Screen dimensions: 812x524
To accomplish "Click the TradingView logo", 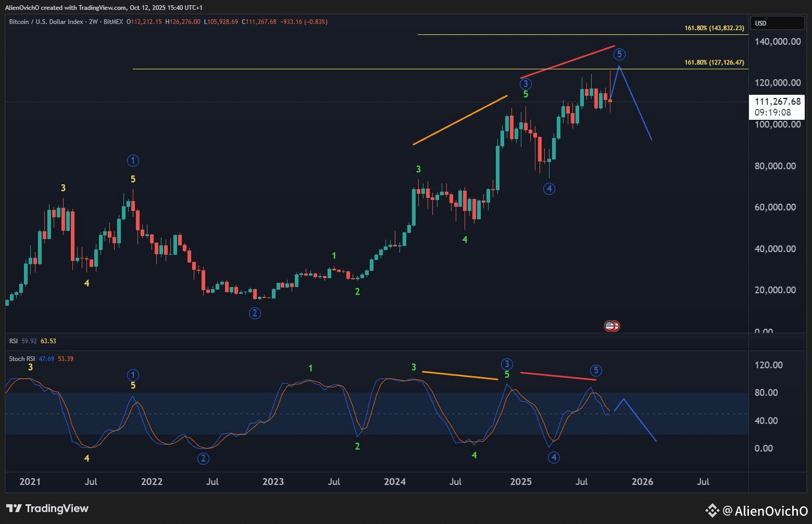I will (47, 508).
